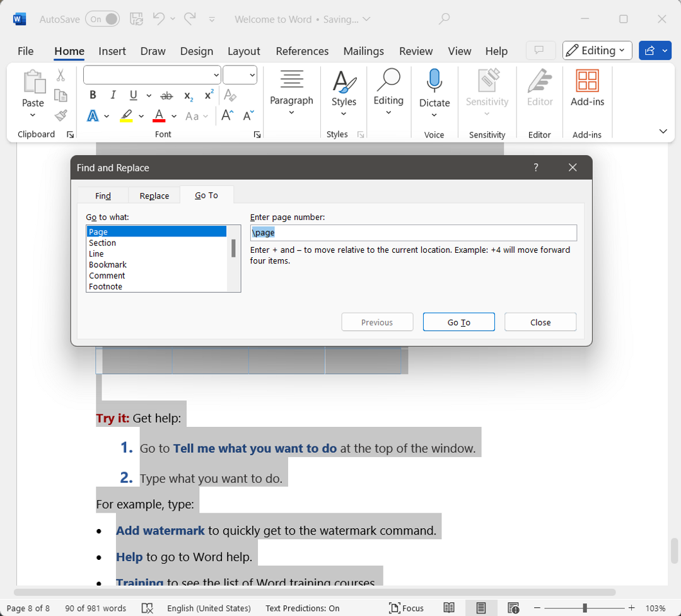
Task: Collapse the ribbon chevron
Action: click(663, 131)
